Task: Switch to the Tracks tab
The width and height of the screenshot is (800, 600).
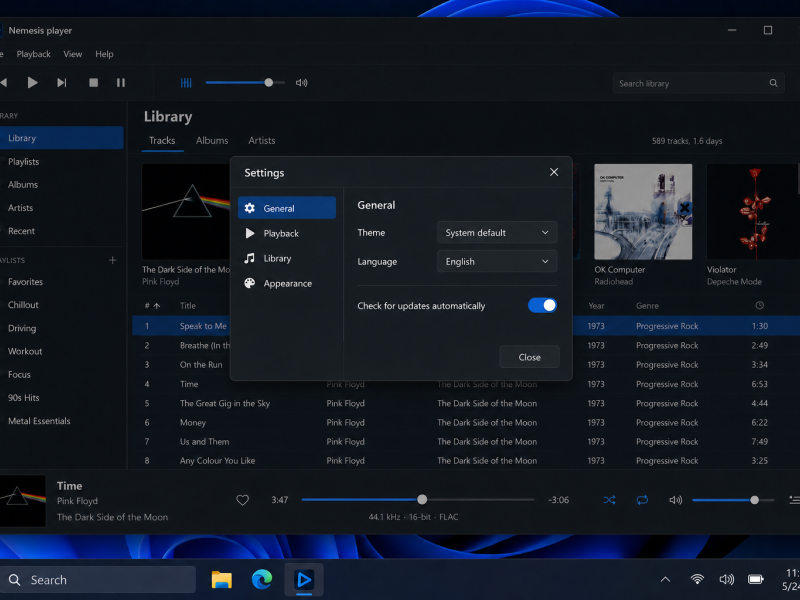Action: click(x=162, y=141)
